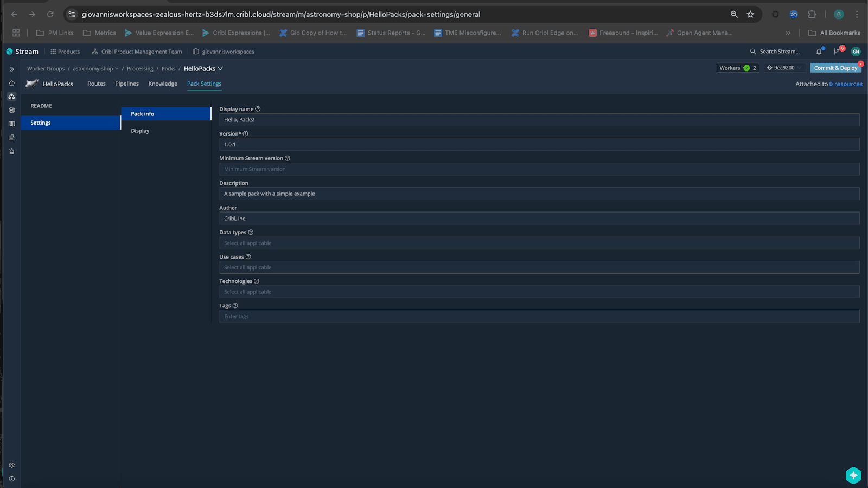
Task: Open the Use cases select field
Action: pyautogui.click(x=539, y=267)
